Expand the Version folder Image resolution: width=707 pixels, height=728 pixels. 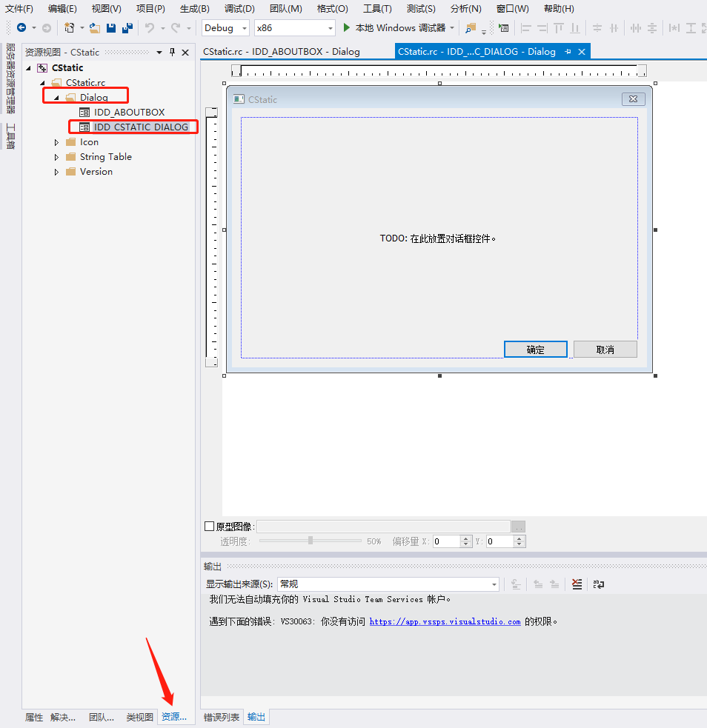point(56,173)
